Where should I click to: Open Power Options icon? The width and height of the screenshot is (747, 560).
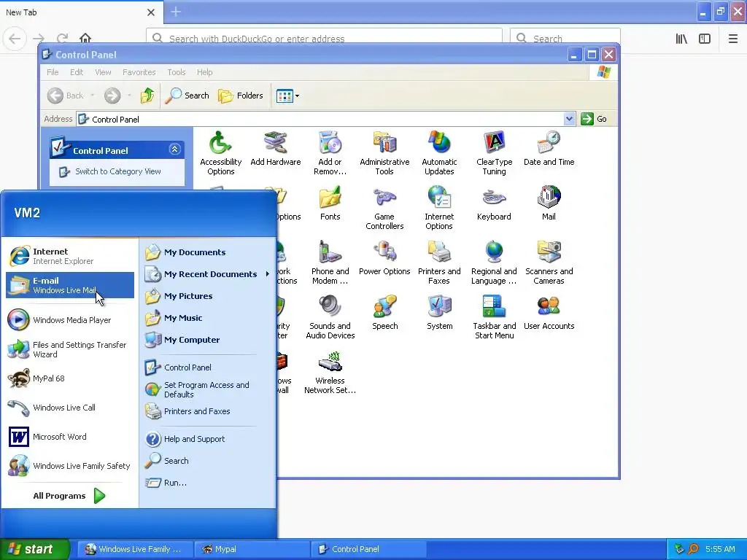coord(384,257)
